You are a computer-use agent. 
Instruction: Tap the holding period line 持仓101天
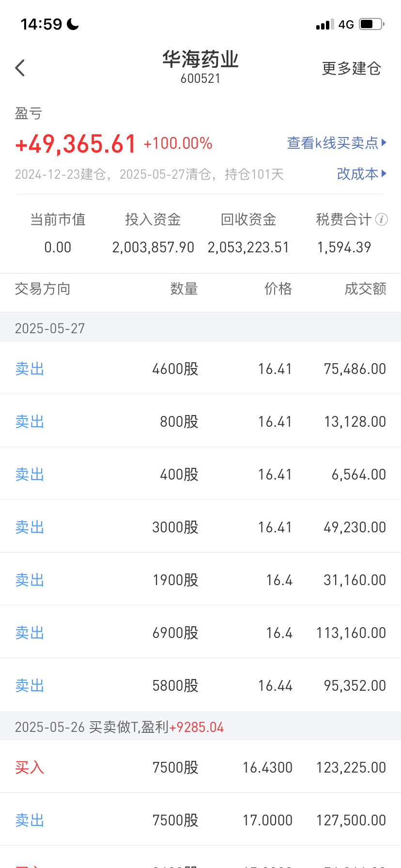click(149, 174)
